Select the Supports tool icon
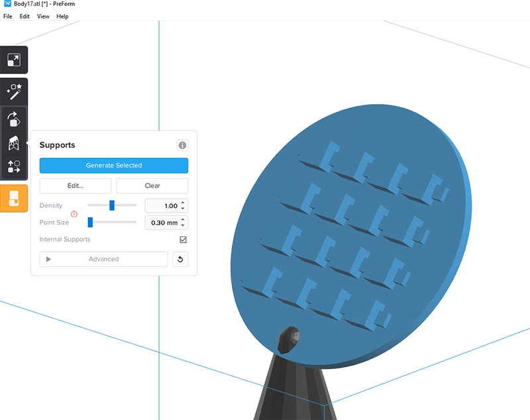This screenshot has width=530, height=420. (x=13, y=143)
